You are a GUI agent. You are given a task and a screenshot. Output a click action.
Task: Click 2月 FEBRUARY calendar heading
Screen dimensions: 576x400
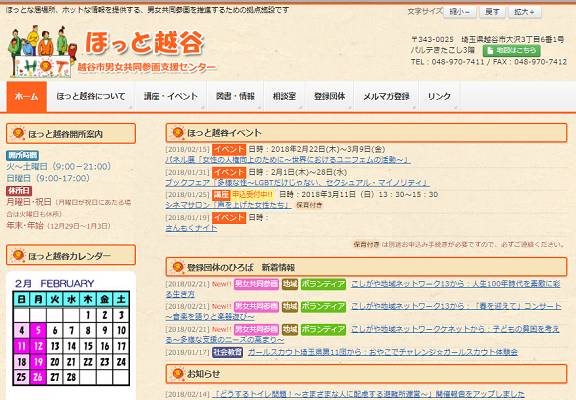[54, 284]
